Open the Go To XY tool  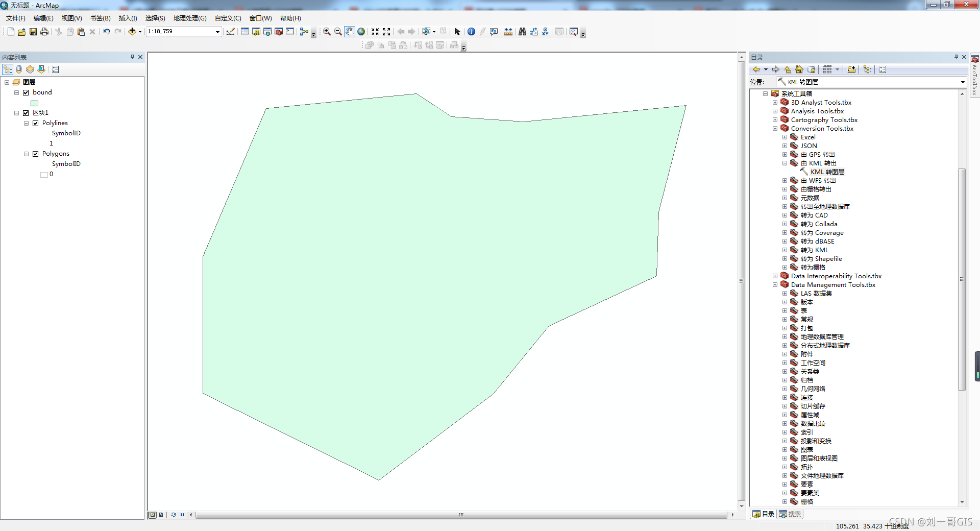coord(545,32)
